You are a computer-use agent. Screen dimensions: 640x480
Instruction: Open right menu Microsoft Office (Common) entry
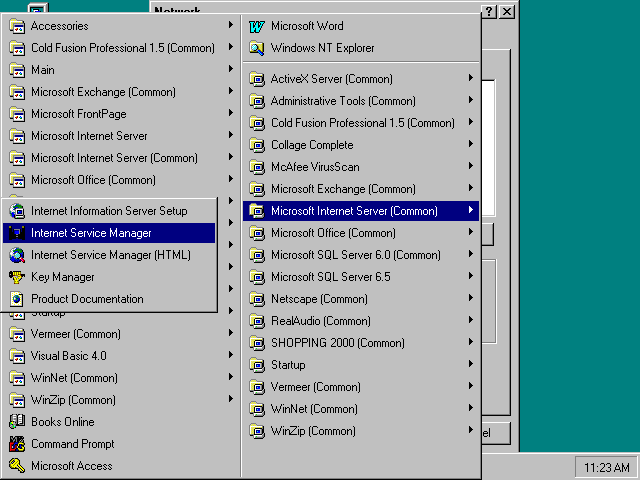coord(361,233)
